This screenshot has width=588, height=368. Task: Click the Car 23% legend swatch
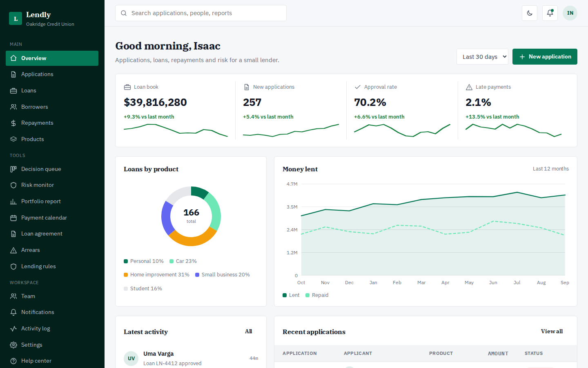(x=171, y=261)
